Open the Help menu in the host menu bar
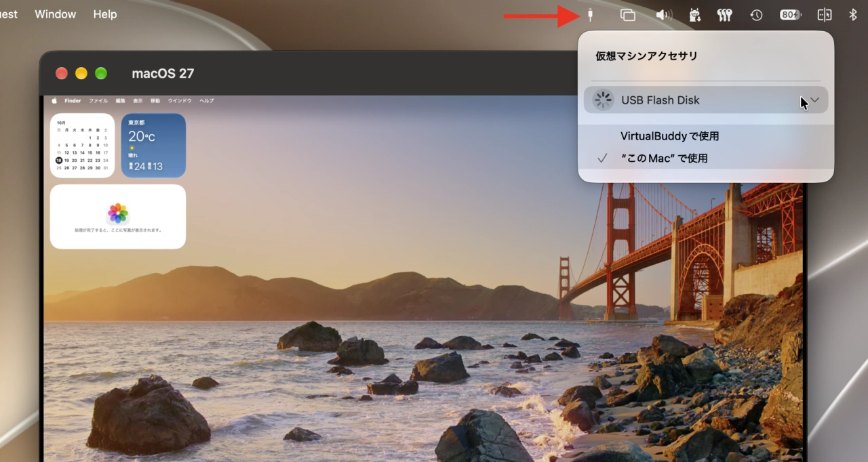 [105, 14]
